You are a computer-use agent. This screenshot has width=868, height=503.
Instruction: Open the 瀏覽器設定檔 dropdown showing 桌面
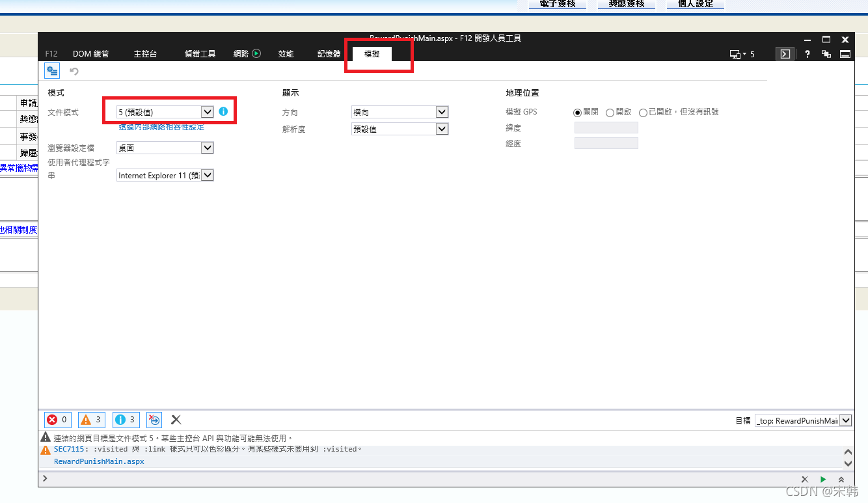[165, 148]
